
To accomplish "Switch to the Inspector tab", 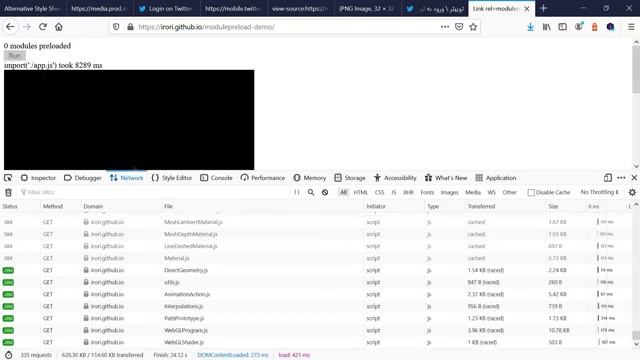I will coord(38,178).
